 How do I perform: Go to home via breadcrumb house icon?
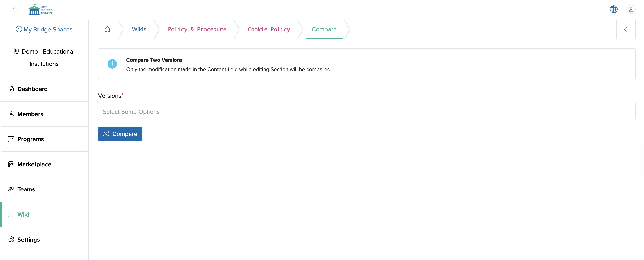click(107, 29)
